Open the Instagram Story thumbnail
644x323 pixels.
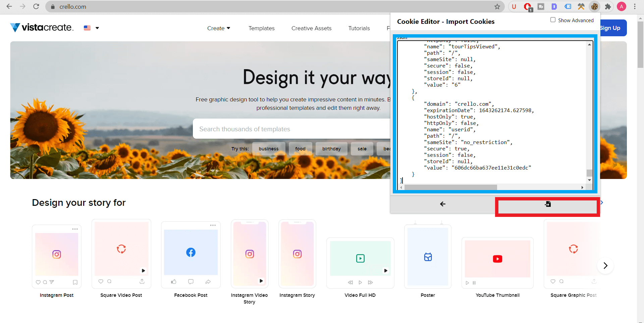pyautogui.click(x=297, y=254)
